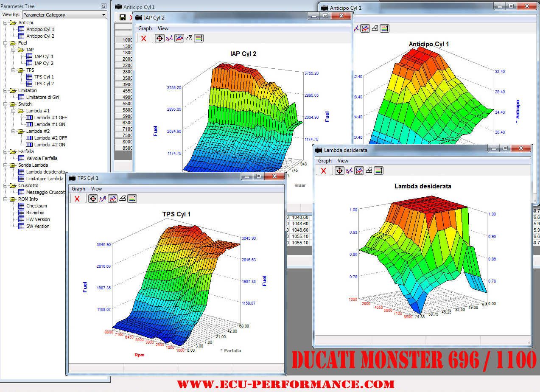
Task: Toggle the boxed chart button in front Anticipo Cyl 1
Action: 365,28
